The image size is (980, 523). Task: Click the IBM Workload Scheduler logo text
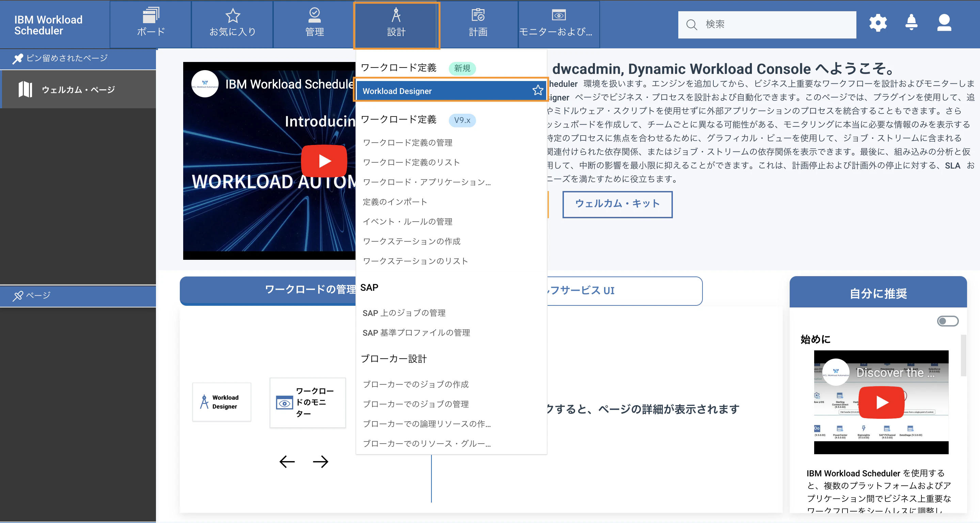(48, 25)
